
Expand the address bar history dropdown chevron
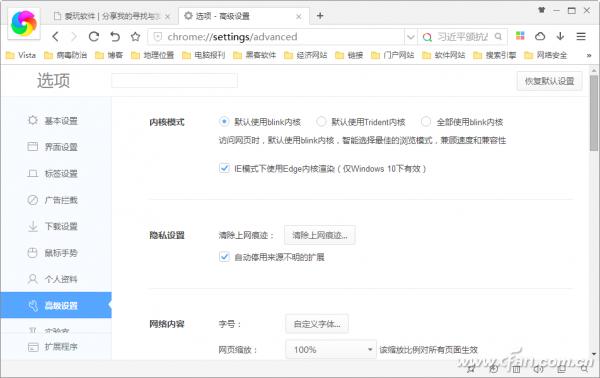tap(411, 37)
